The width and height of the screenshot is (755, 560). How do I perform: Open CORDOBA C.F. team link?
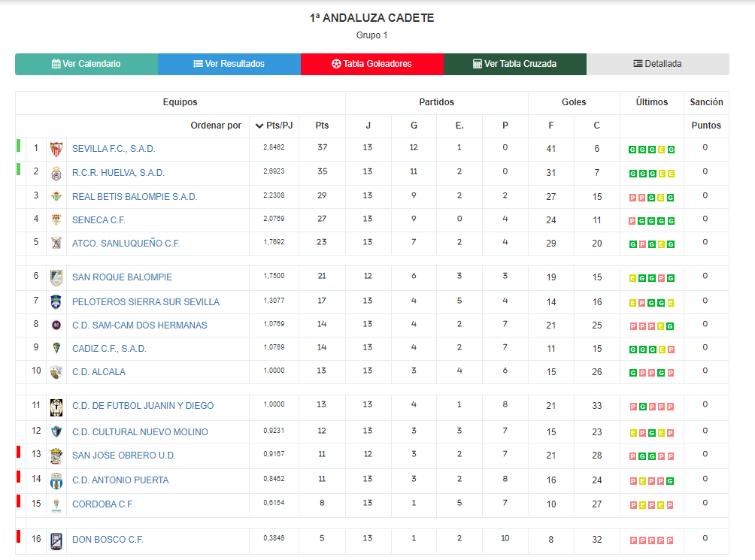(x=103, y=504)
